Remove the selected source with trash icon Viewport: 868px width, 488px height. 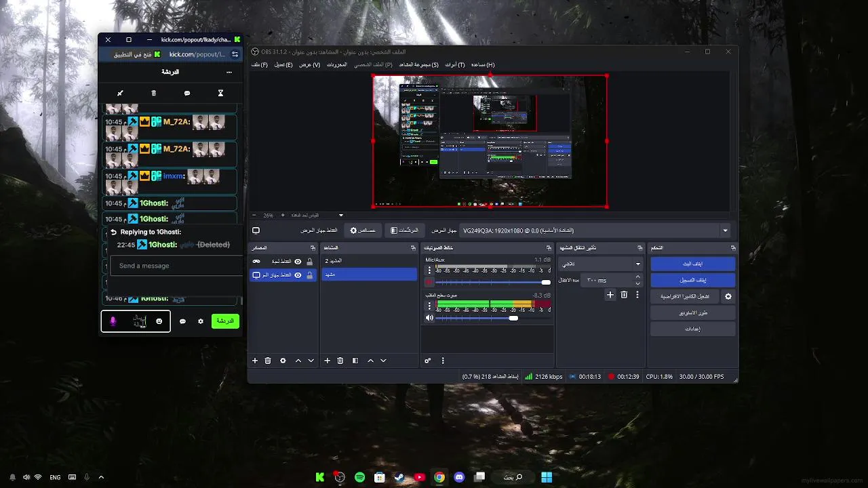tap(268, 361)
